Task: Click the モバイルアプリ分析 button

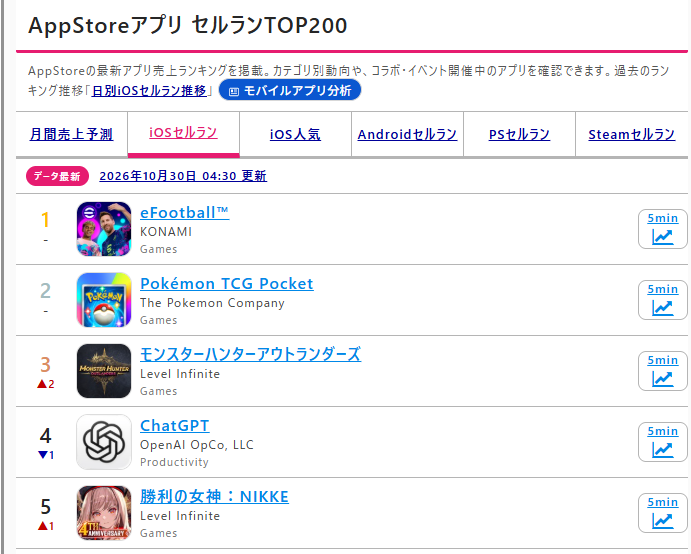Action: pos(290,90)
